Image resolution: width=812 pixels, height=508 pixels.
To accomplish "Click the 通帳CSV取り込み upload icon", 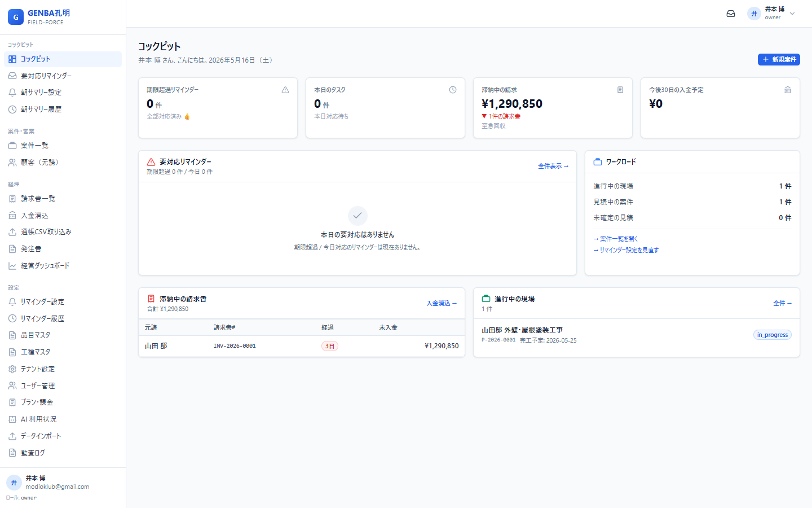I will coord(12,232).
